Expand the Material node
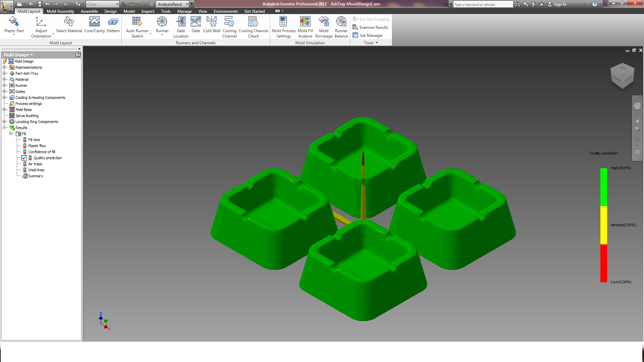Viewport: 644px width, 362px height. 5,79
